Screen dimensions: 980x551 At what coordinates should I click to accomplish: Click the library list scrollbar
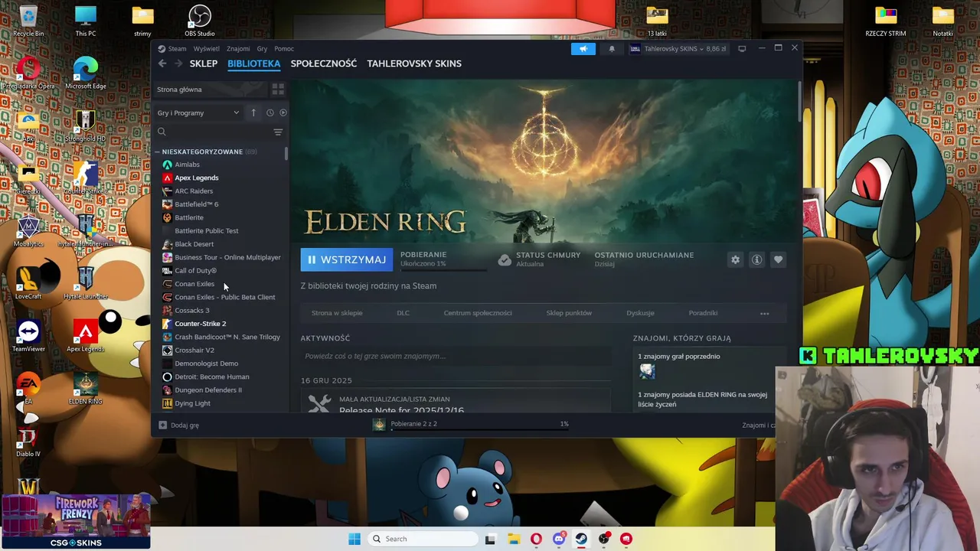click(x=286, y=153)
